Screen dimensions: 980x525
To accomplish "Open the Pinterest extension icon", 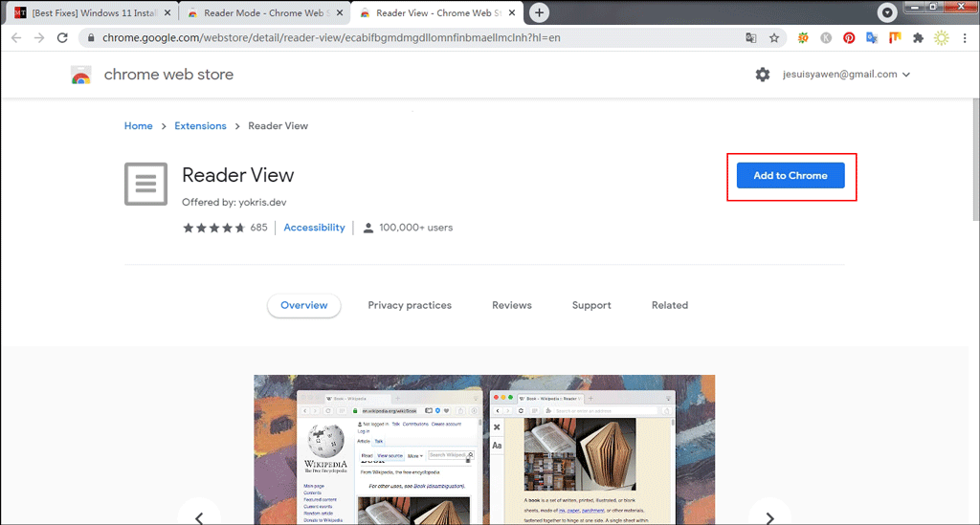I will (x=849, y=38).
